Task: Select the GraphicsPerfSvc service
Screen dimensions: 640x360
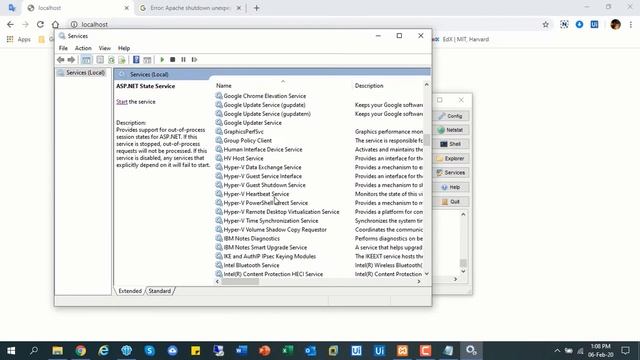Action: (x=243, y=132)
